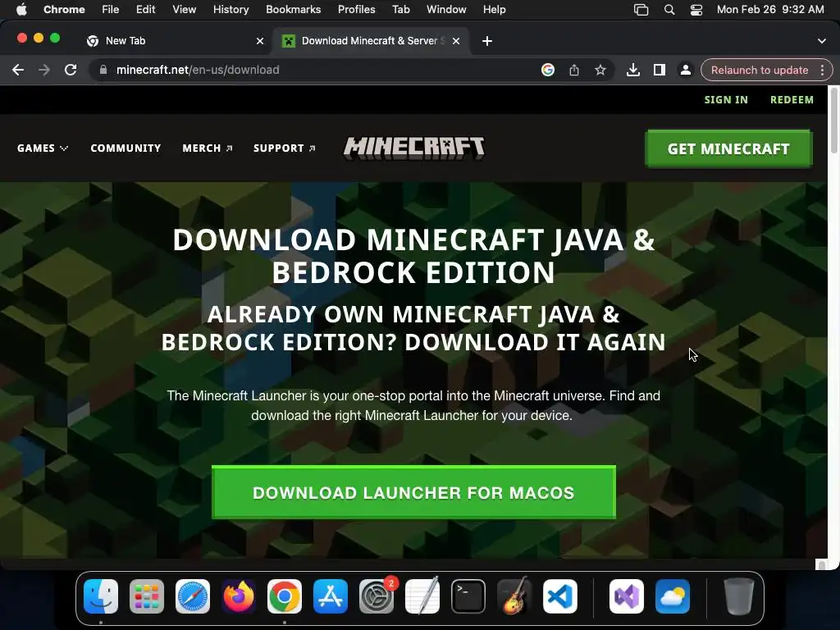Viewport: 840px width, 630px height.
Task: Open the Window menu
Action: pyautogui.click(x=446, y=9)
